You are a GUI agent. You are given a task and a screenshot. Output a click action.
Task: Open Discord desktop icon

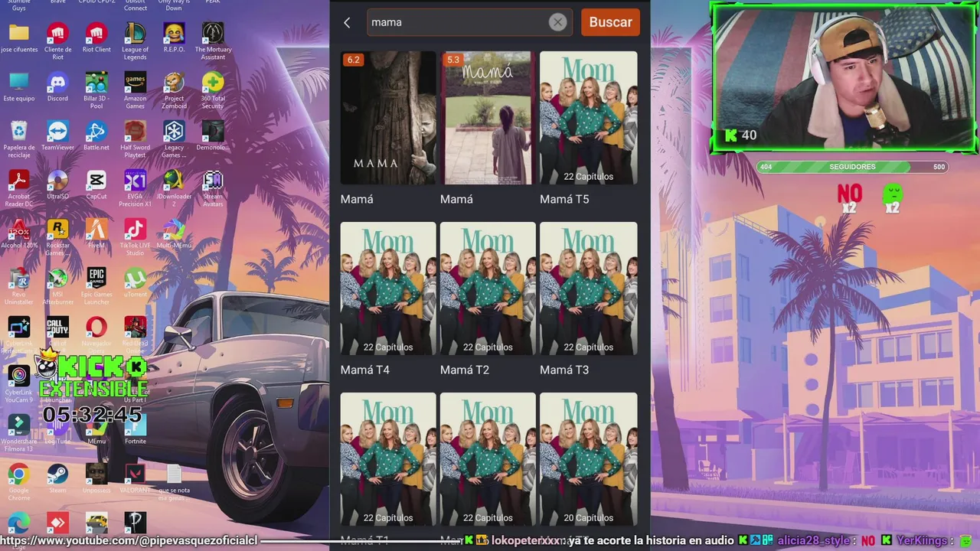(57, 86)
